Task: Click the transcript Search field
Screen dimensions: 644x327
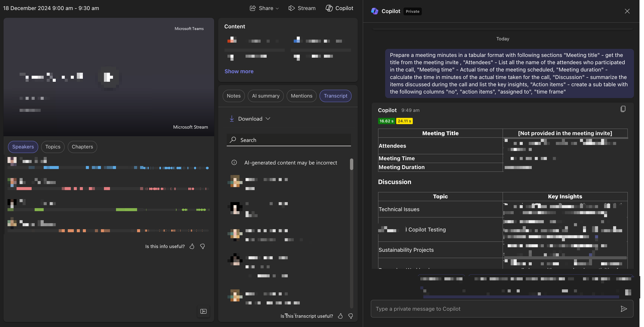Action: point(289,140)
